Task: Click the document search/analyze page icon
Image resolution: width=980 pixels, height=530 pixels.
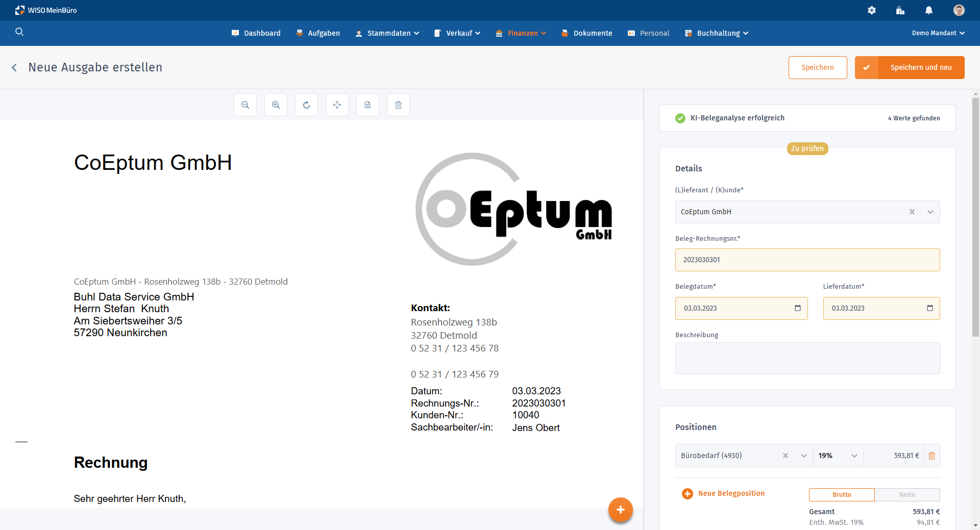Action: (368, 105)
